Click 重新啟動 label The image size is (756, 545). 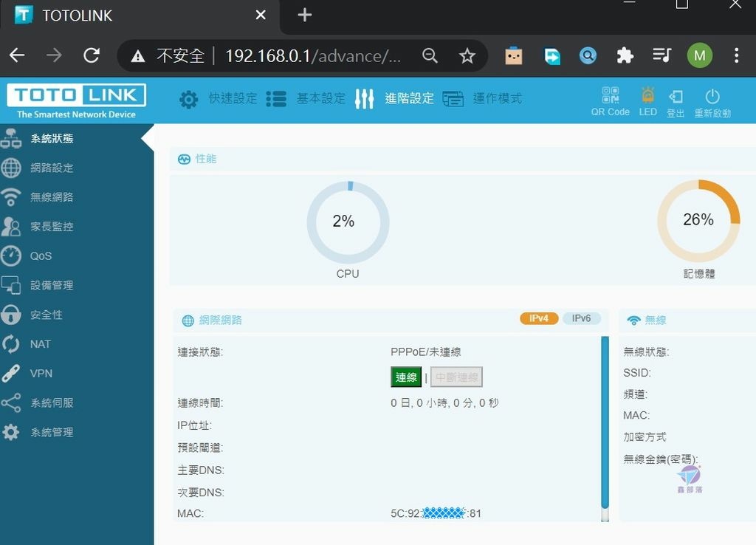tap(712, 113)
